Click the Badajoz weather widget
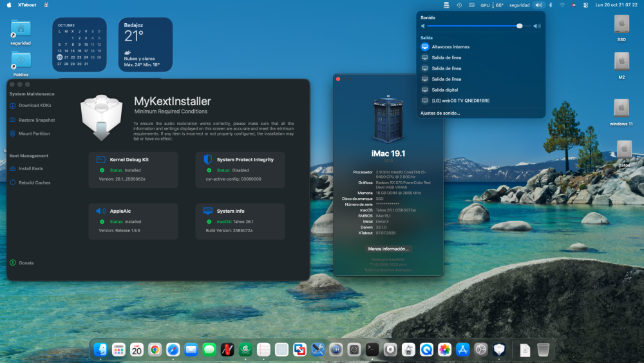The height and width of the screenshot is (363, 644). [146, 44]
